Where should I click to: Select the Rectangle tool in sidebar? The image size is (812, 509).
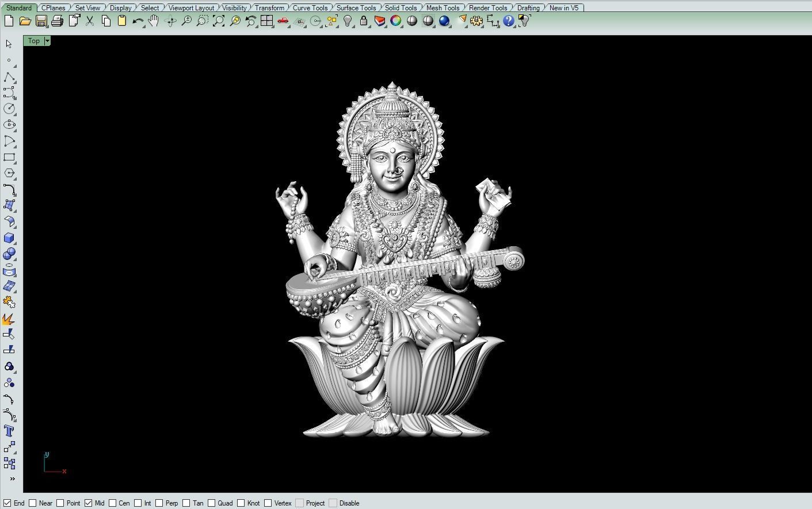click(x=9, y=157)
